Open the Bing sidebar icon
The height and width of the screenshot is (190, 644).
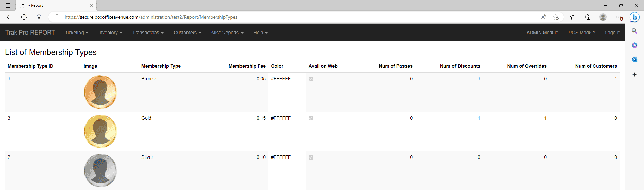coord(634,17)
